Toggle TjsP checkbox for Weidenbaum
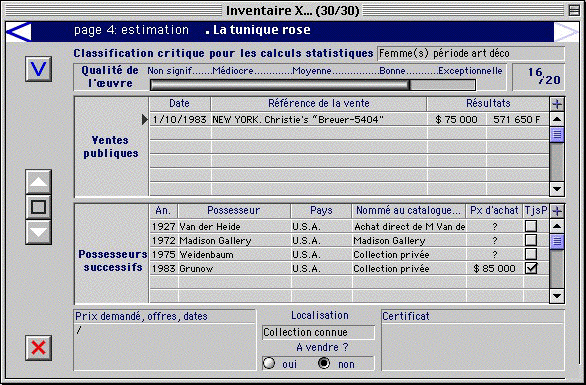586x385 pixels. (531, 254)
